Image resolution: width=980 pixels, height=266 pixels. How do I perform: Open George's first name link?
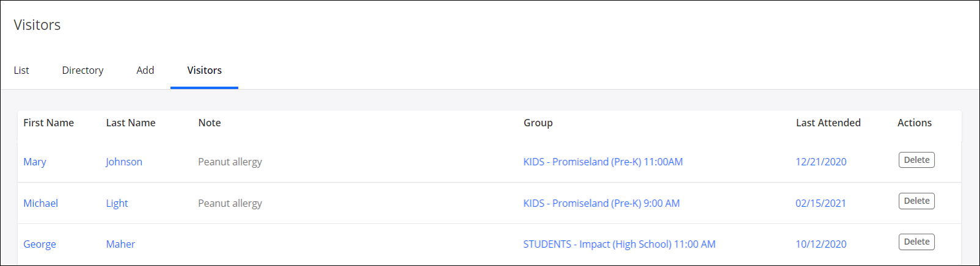click(x=40, y=244)
